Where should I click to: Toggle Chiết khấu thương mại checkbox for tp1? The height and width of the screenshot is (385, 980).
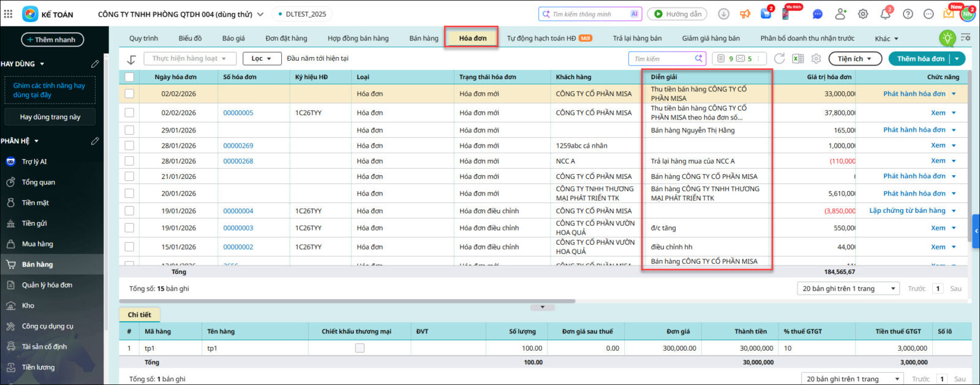(360, 348)
